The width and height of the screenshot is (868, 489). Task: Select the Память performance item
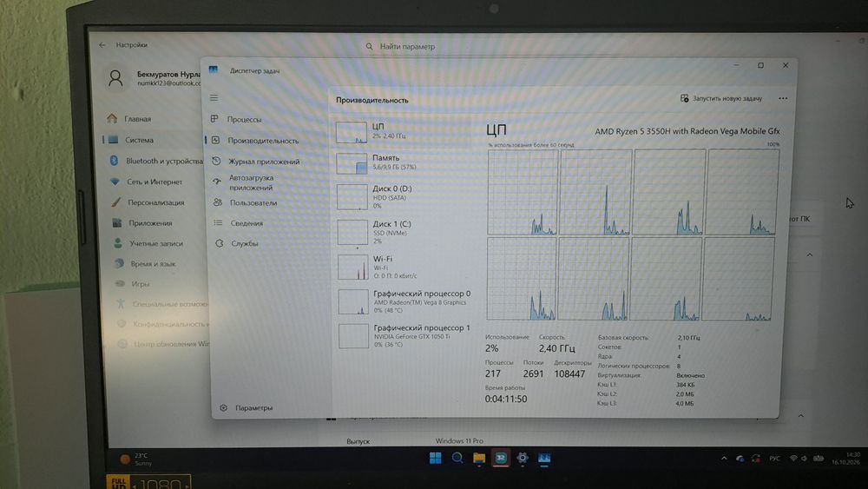coord(403,162)
